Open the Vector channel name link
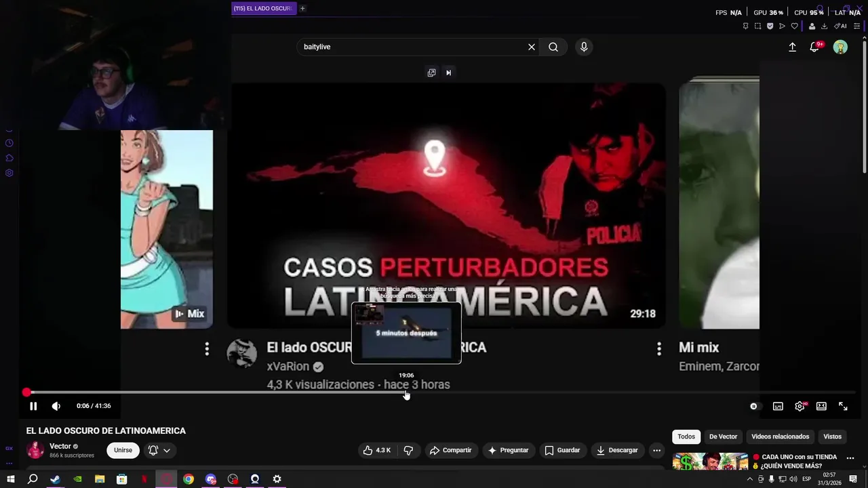 [x=60, y=446]
